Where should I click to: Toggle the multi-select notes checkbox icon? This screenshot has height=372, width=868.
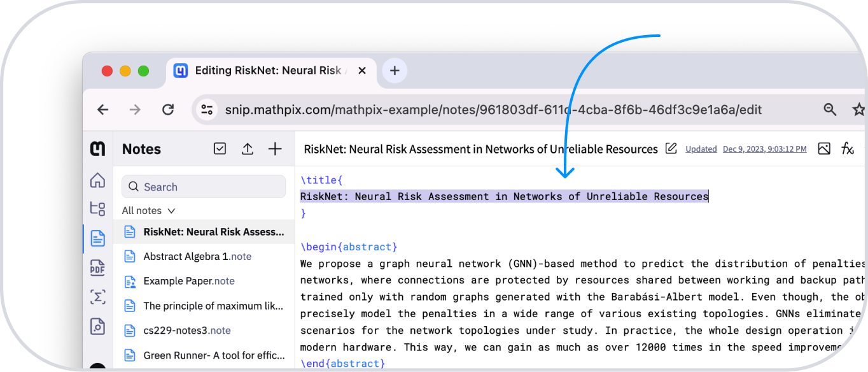[x=220, y=148]
